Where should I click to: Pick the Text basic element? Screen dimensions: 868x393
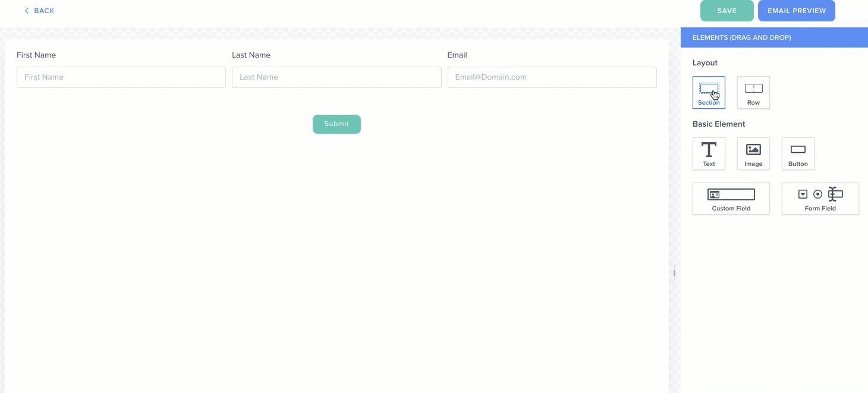point(709,153)
